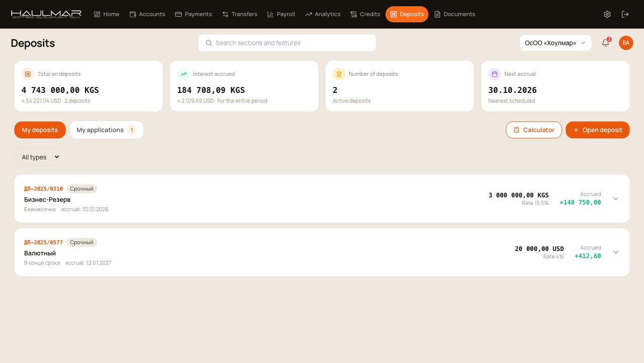Viewport: 644px width, 363px height.
Task: Open the Analytics section
Action: (323, 14)
